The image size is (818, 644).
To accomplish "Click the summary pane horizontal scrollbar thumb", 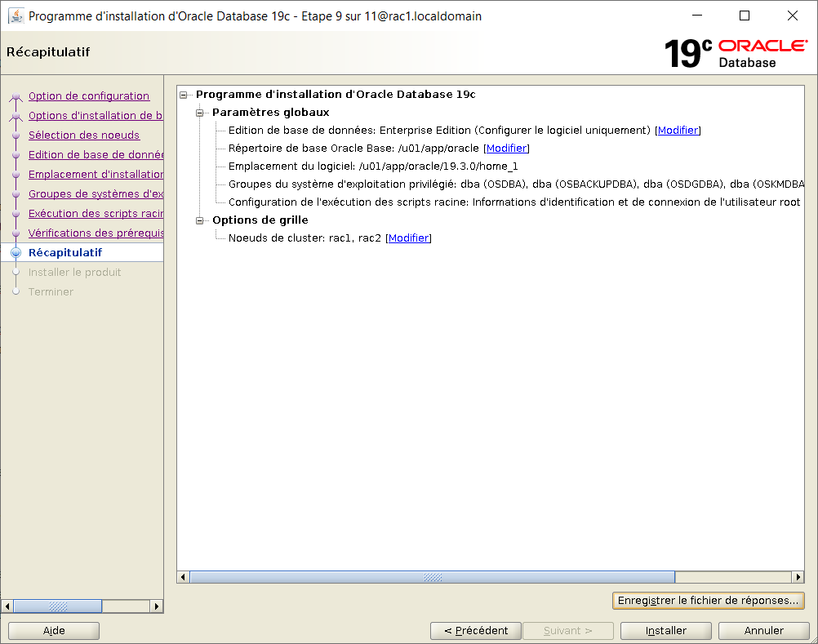I will pyautogui.click(x=433, y=577).
